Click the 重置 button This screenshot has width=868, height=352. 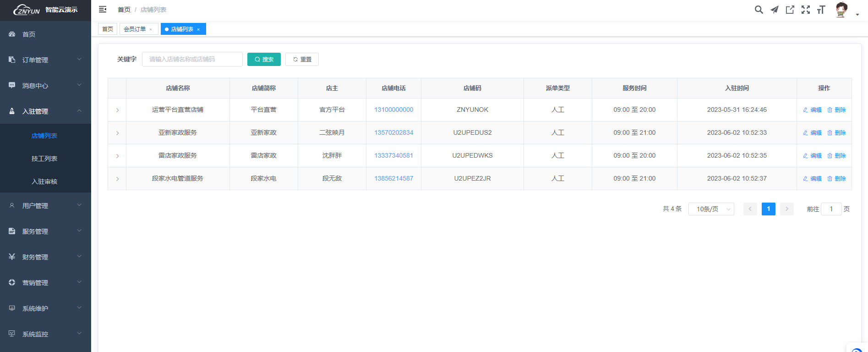(x=302, y=60)
